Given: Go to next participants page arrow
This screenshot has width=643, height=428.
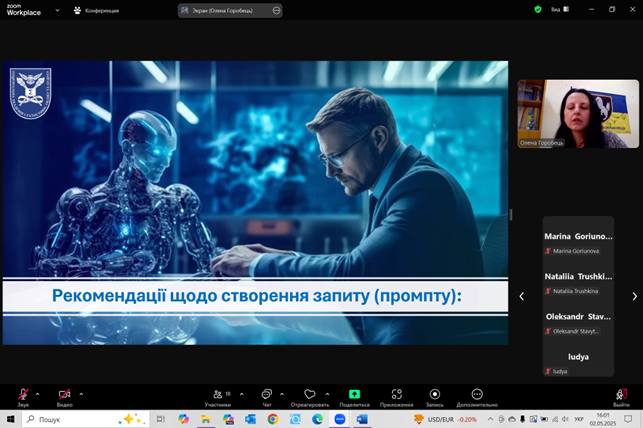Looking at the screenshot, I should (x=634, y=296).
